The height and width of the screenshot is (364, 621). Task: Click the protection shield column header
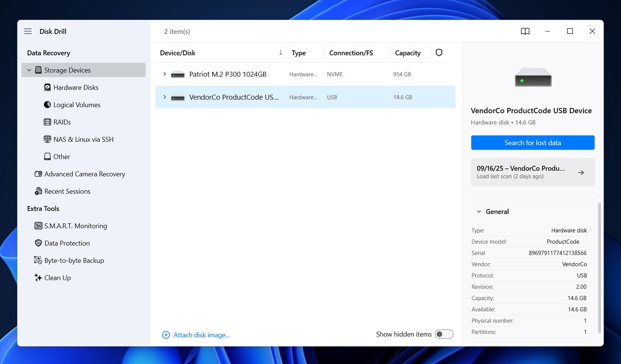pos(438,53)
